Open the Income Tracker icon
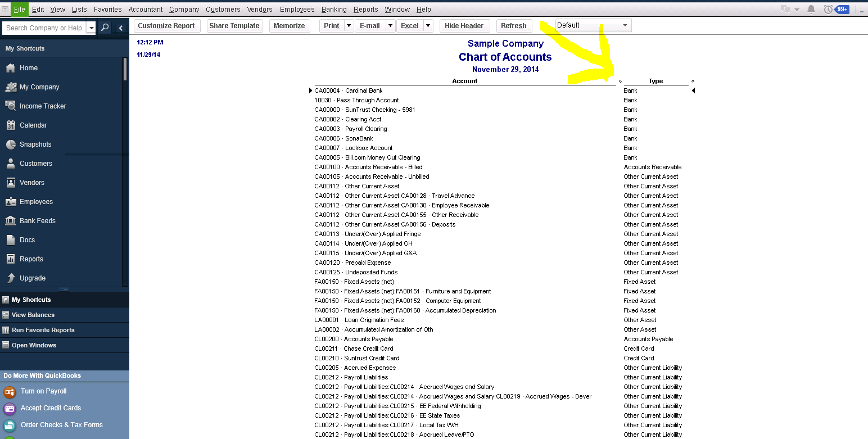The image size is (868, 439). coord(10,106)
